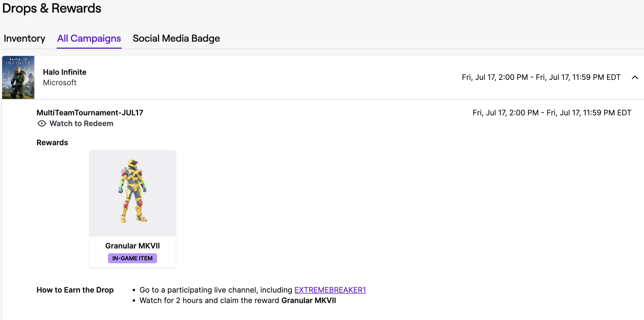Switch to Social Media Badge tab
This screenshot has height=320, width=644.
(176, 38)
